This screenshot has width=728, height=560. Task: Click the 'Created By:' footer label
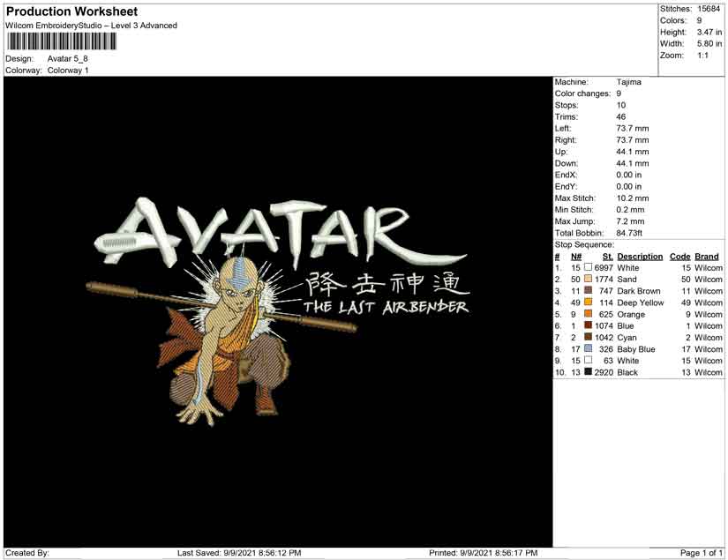(x=27, y=553)
